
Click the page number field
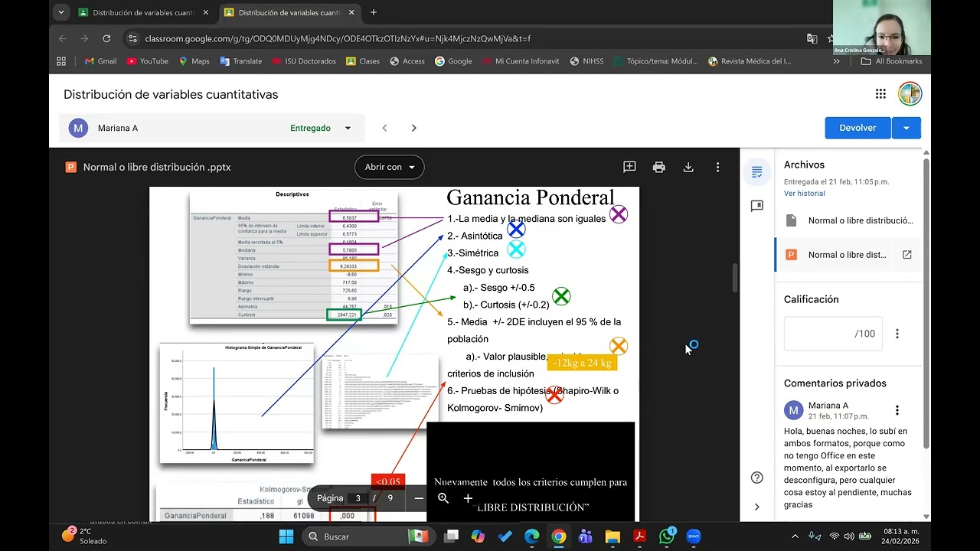click(x=358, y=498)
